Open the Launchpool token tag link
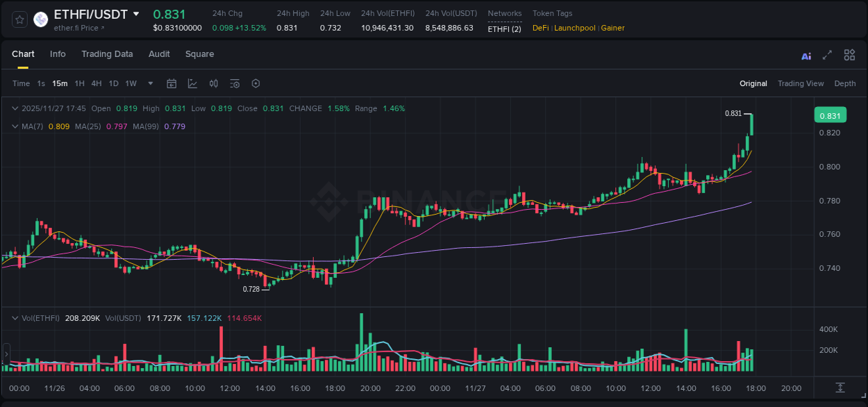Image resolution: width=868 pixels, height=407 pixels. (x=575, y=28)
